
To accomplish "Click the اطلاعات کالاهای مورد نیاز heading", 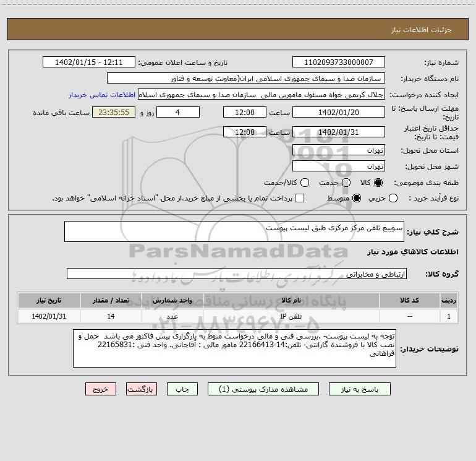I will click(413, 252).
